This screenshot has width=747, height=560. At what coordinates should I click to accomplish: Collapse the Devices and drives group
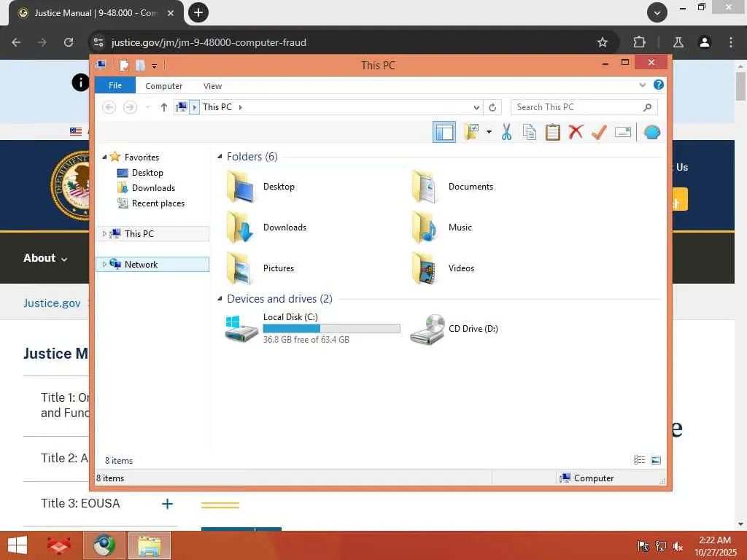pyautogui.click(x=220, y=298)
